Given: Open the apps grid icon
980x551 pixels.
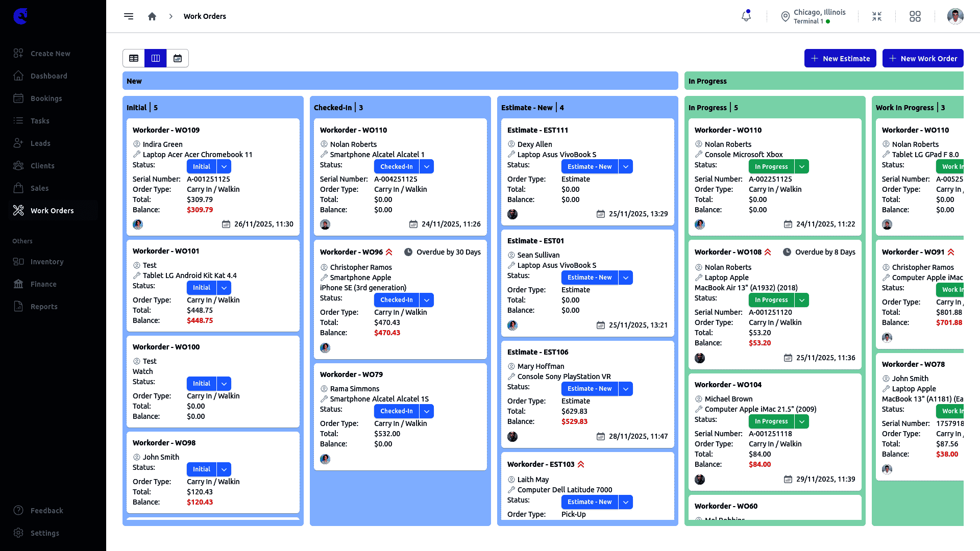Looking at the screenshot, I should tap(915, 16).
